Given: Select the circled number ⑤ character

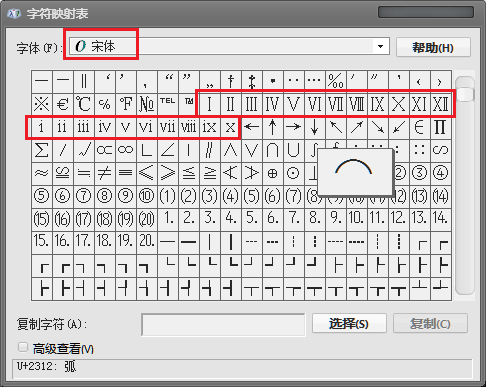Looking at the screenshot, I should [x=42, y=196].
